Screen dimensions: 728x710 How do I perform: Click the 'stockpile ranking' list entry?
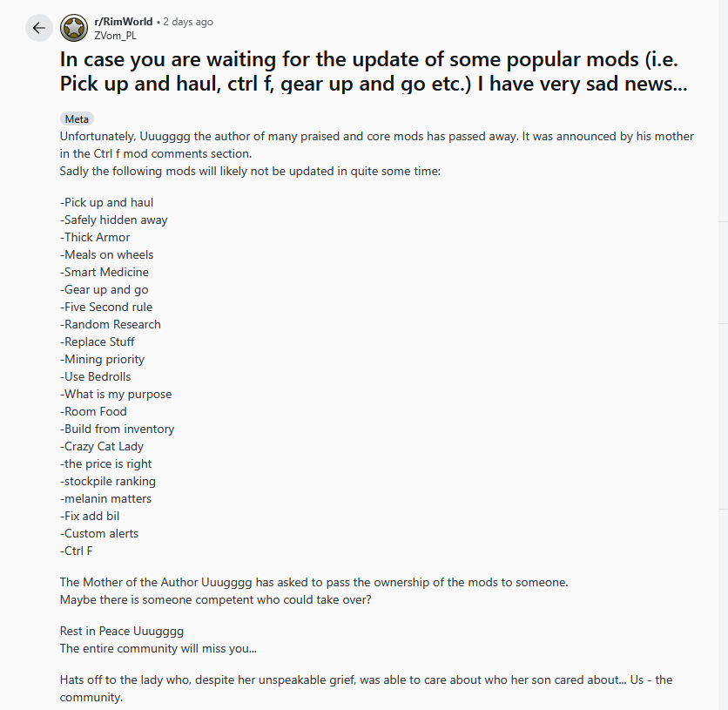point(108,481)
